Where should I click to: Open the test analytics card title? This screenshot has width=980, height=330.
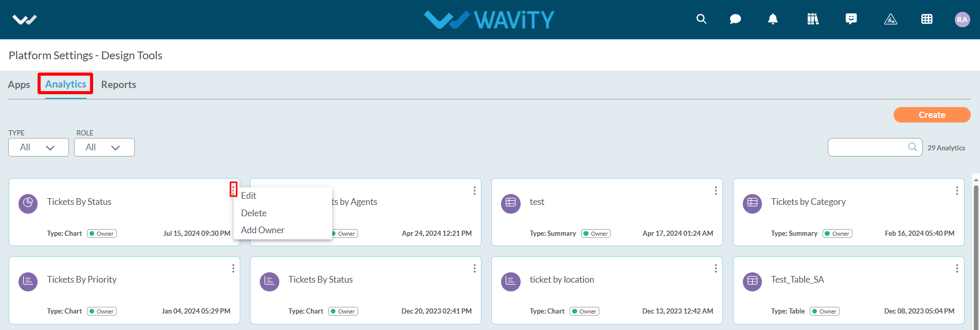click(x=537, y=202)
